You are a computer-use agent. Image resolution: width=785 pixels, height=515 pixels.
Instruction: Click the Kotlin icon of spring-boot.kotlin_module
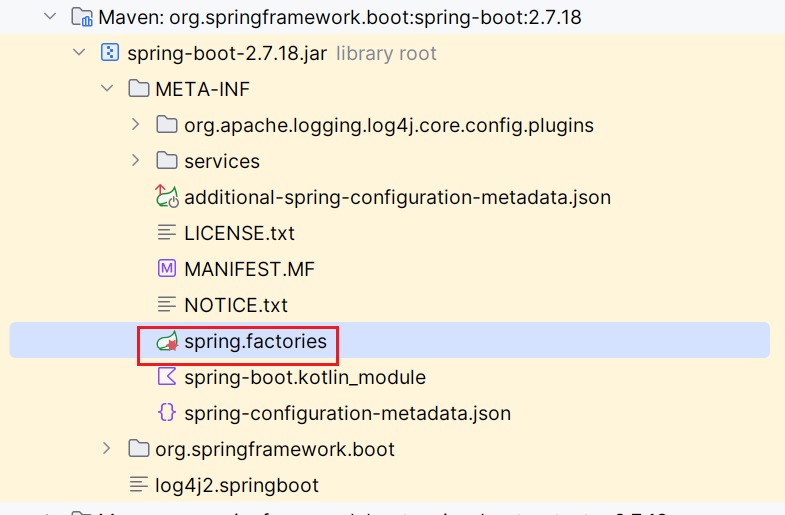coord(167,376)
